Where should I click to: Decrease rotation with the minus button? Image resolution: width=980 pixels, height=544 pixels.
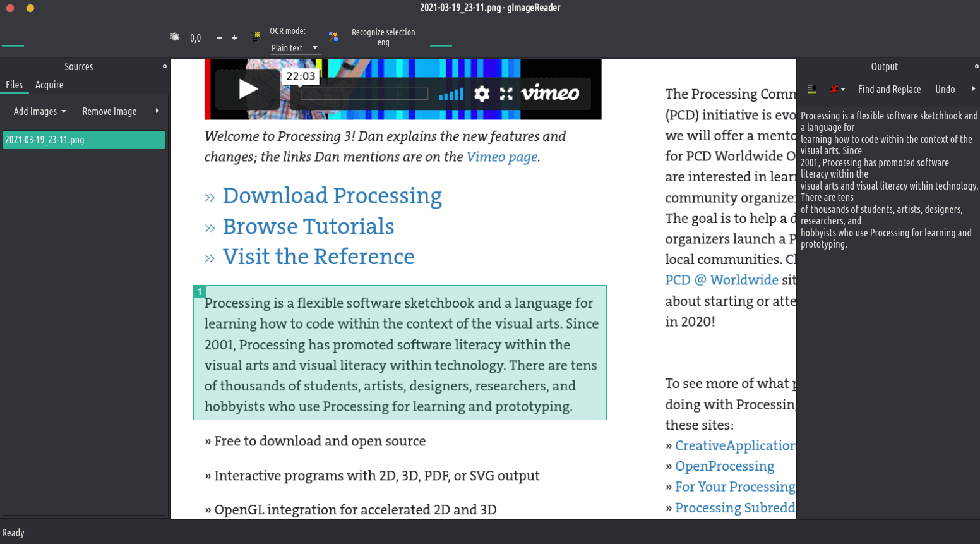(219, 38)
